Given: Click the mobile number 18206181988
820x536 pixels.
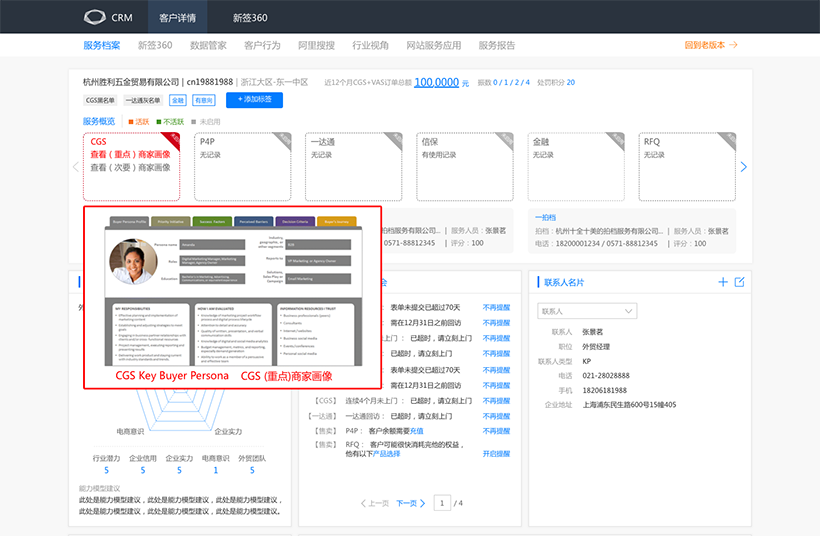Looking at the screenshot, I should [604, 390].
